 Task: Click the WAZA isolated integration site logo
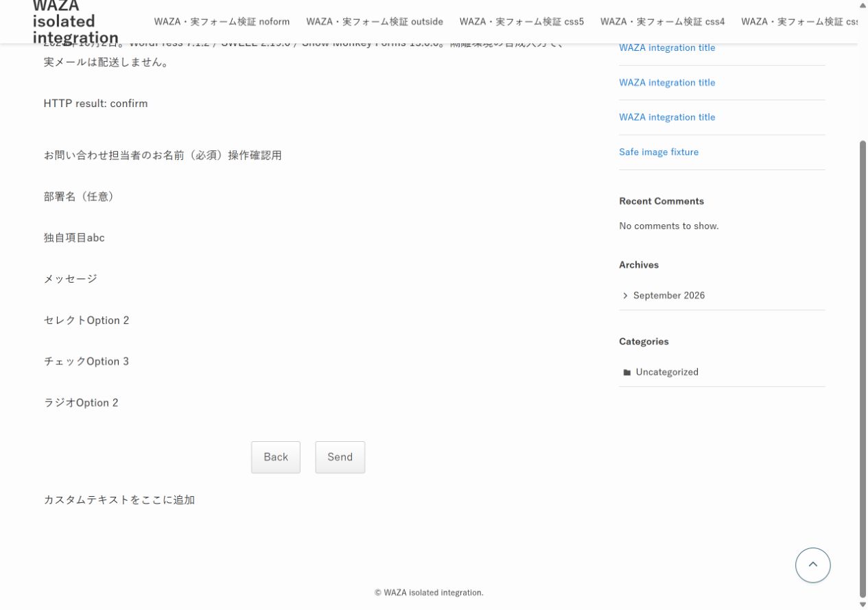[x=75, y=22]
